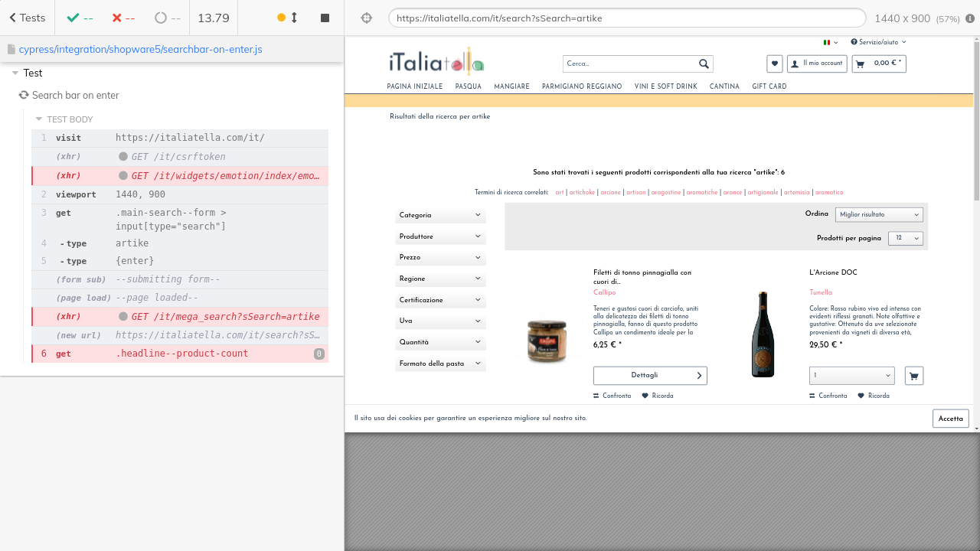
Task: Add L'Arcione DOC to cart
Action: click(x=913, y=376)
